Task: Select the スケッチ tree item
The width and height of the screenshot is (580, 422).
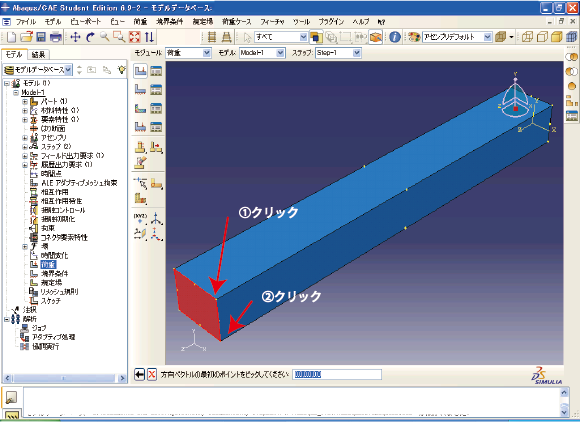Action: [51, 301]
